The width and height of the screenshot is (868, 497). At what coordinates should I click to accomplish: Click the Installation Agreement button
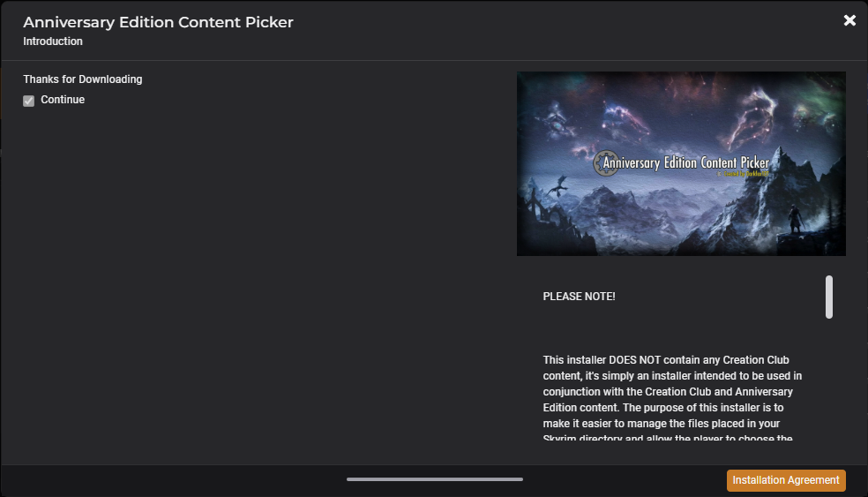tap(785, 480)
